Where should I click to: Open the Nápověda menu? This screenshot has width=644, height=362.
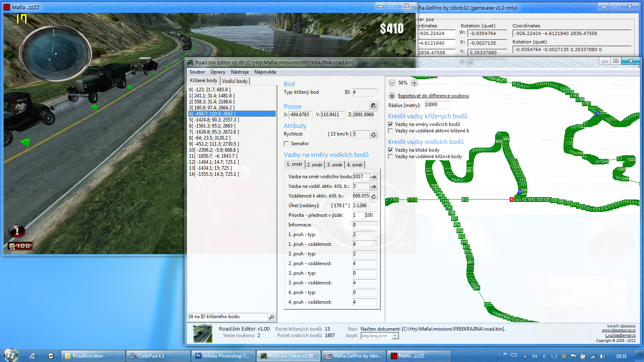pos(265,72)
